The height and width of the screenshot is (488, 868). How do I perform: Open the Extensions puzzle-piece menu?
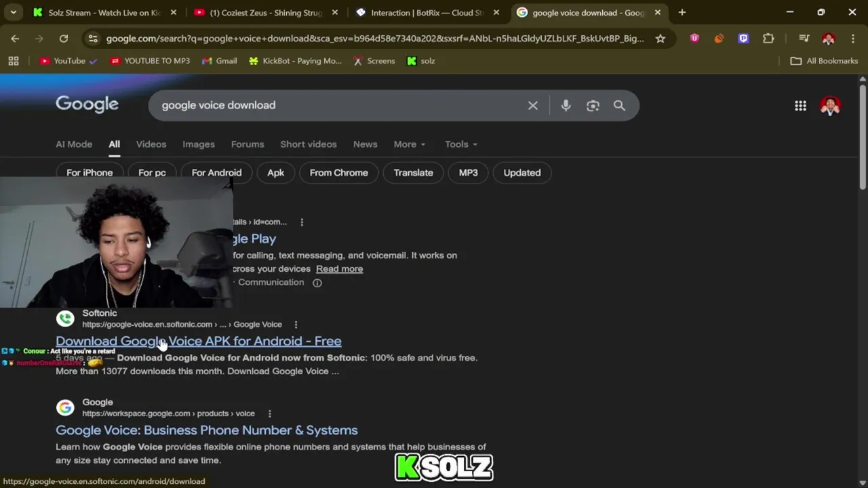(768, 39)
